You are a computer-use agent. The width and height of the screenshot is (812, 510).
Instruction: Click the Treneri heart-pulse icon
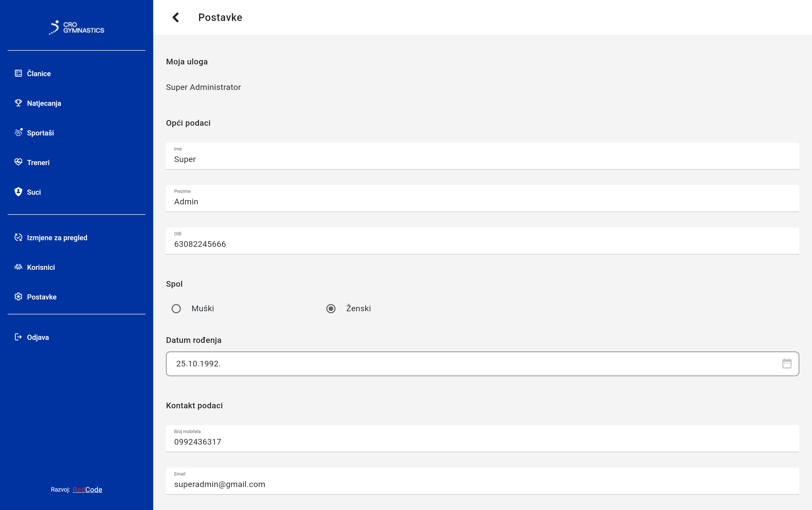18,162
